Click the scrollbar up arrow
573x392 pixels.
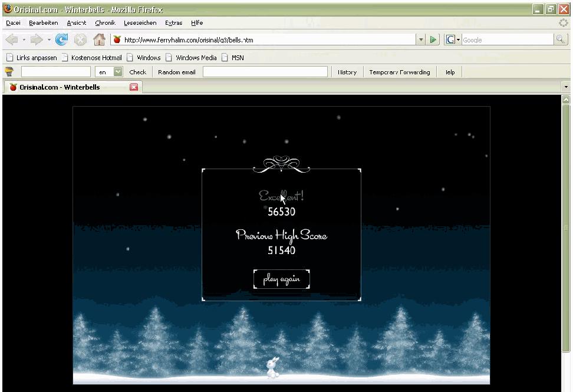pyautogui.click(x=566, y=99)
